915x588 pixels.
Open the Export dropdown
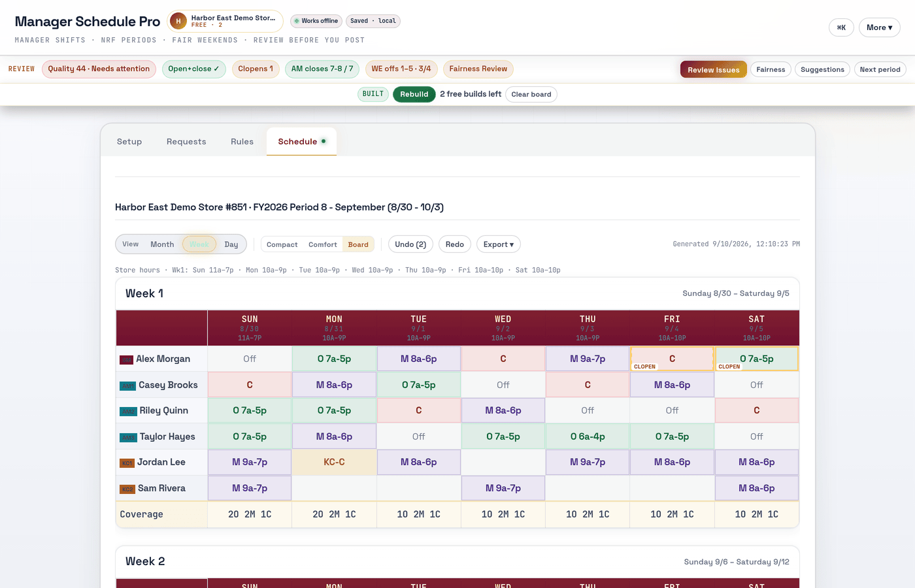(x=498, y=244)
